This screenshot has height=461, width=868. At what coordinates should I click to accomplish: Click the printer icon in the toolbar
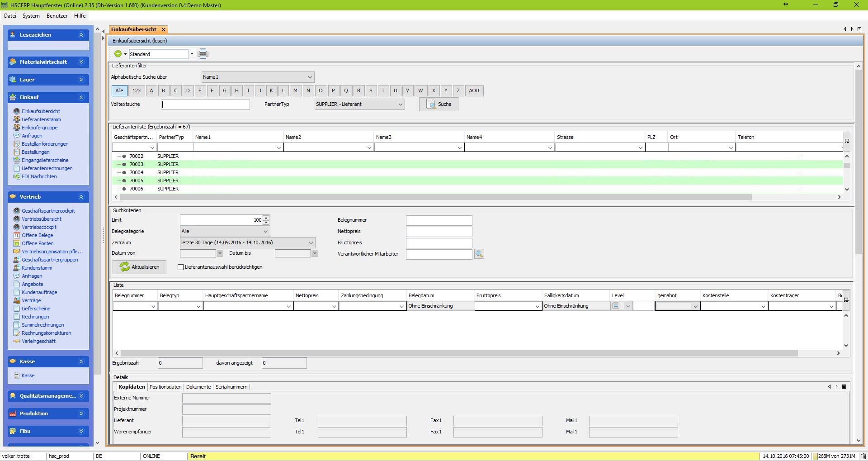click(x=203, y=54)
